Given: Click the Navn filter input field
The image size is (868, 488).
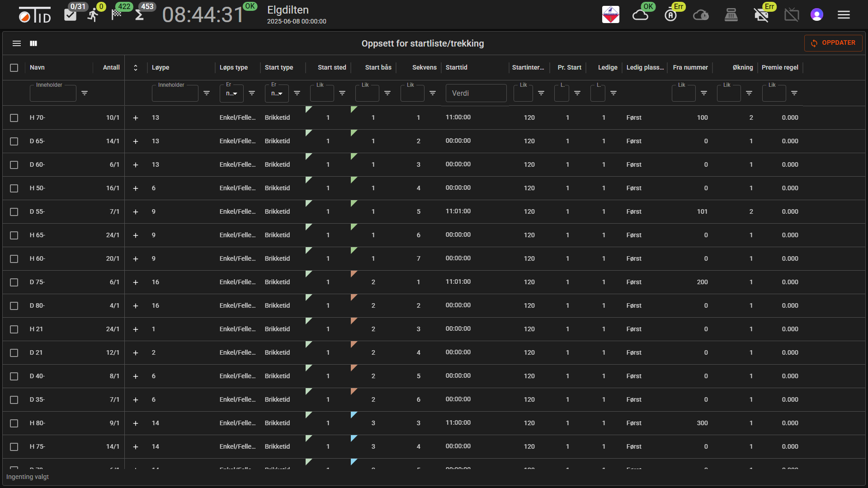Looking at the screenshot, I should [x=53, y=94].
